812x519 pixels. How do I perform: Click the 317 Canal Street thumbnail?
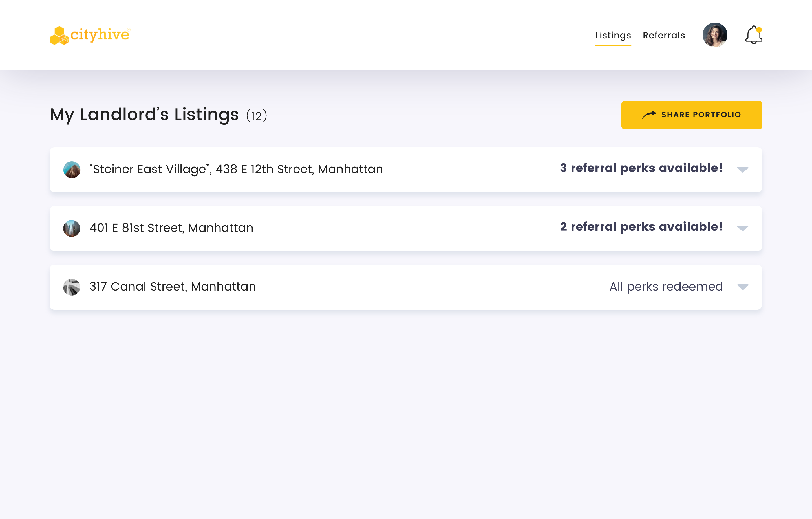72,287
